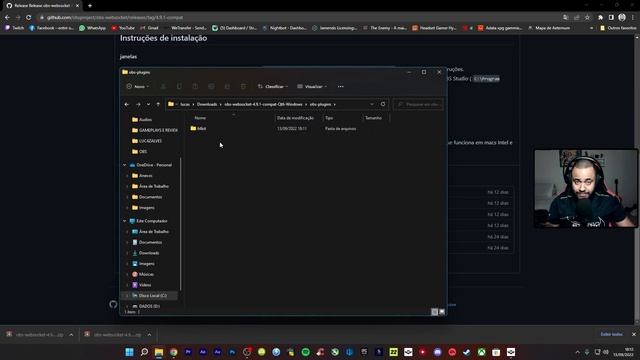
Task: Open the Outros favoritos bookmarks folder
Action: [618, 28]
